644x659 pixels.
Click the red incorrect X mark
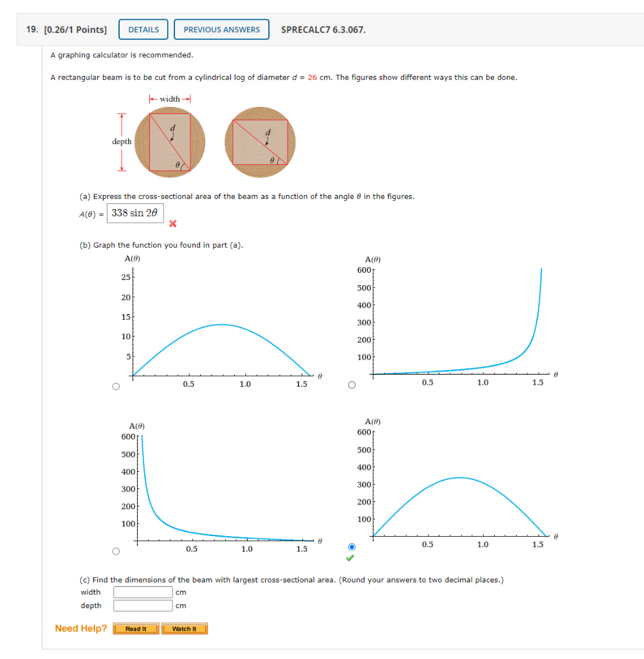coord(172,223)
